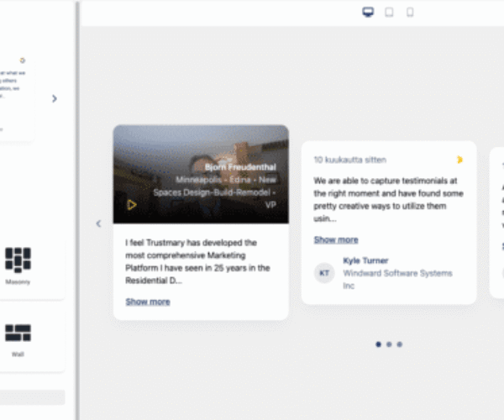
Task: Jump to third carousel page dot
Action: coord(400,344)
